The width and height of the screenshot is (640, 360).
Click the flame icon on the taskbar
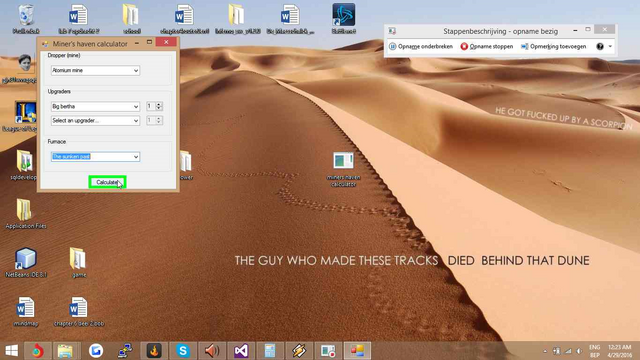point(154,351)
